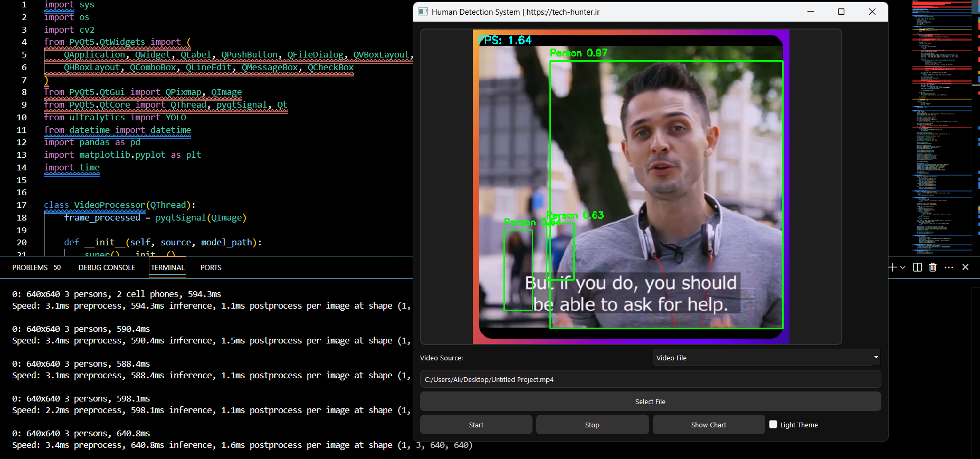
Task: Open the Show Chart button
Action: 708,425
